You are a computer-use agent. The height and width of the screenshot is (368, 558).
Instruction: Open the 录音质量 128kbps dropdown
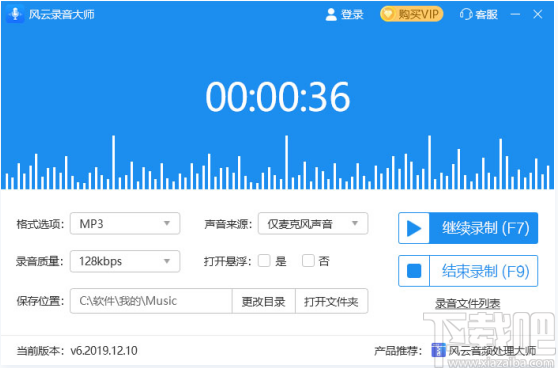tap(125, 261)
